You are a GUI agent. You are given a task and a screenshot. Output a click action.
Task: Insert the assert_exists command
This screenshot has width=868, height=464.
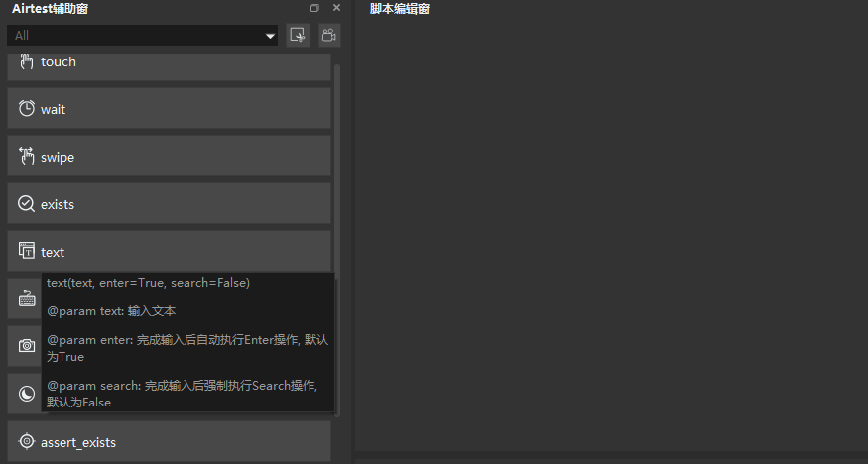(x=169, y=441)
